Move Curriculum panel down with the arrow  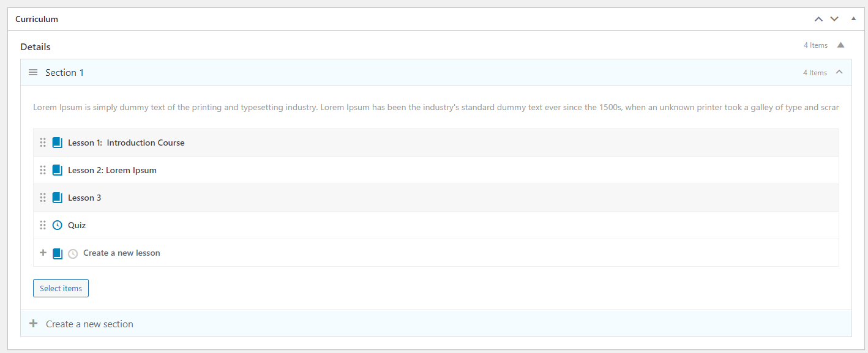834,19
